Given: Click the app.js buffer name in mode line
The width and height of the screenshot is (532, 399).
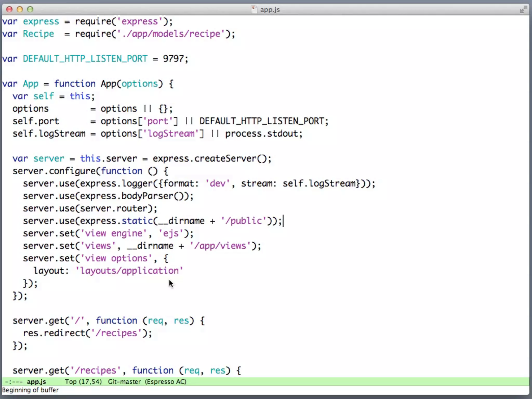Looking at the screenshot, I should [36, 382].
